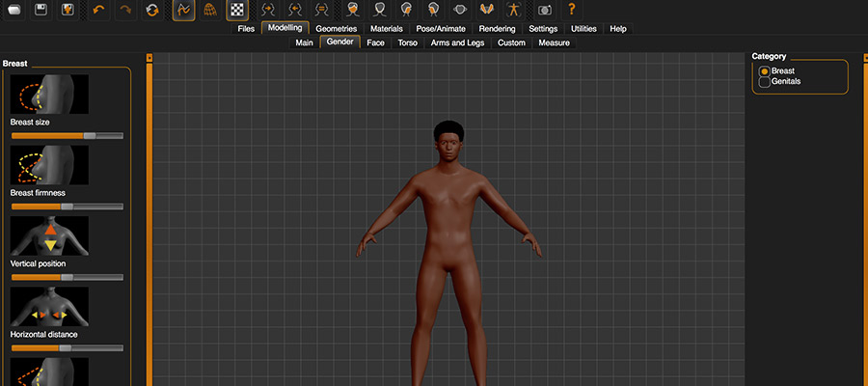Open the Pose/Animate tab

point(441,29)
